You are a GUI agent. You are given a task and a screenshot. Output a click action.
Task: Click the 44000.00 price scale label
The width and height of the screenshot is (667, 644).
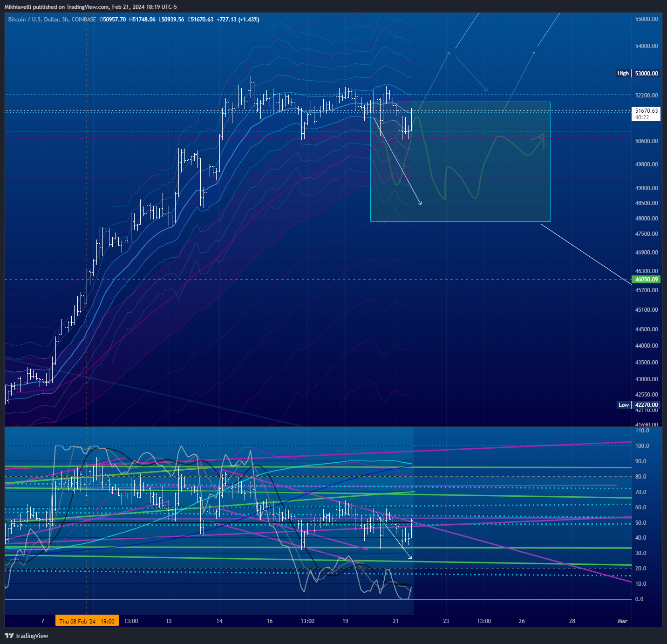[x=647, y=346]
